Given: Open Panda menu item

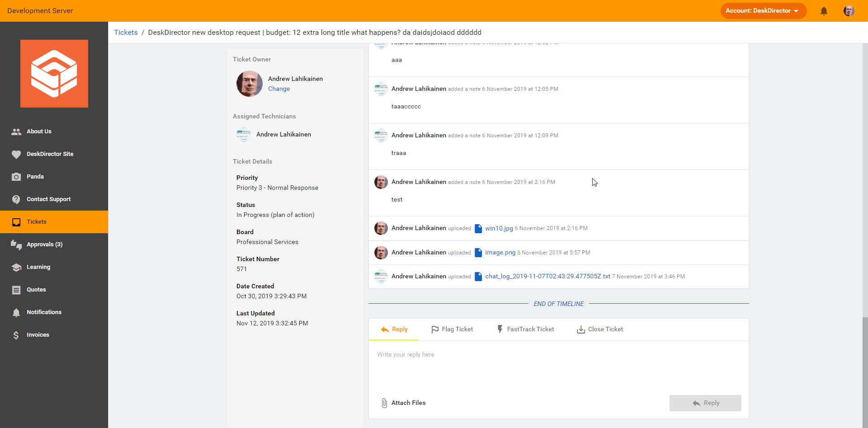Looking at the screenshot, I should [54, 177].
